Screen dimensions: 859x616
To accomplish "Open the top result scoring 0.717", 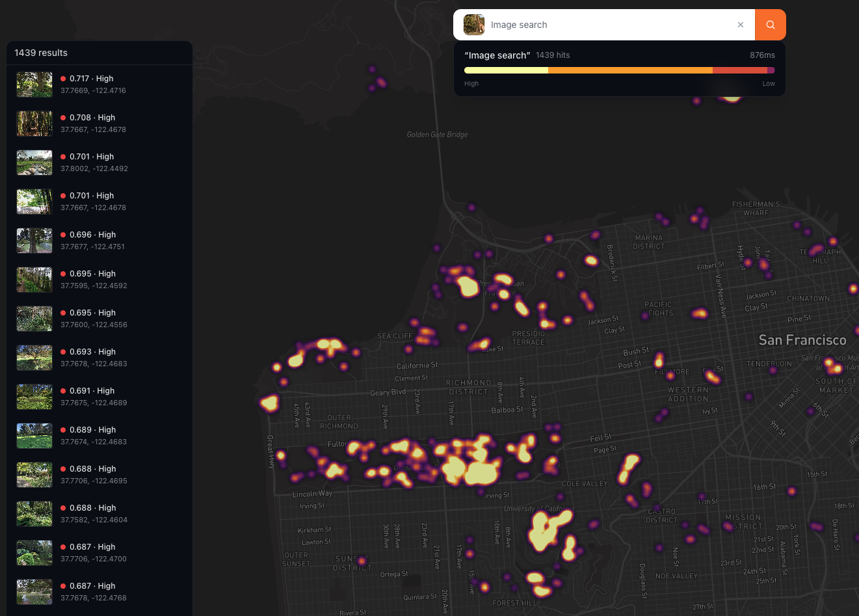I will pyautogui.click(x=99, y=85).
